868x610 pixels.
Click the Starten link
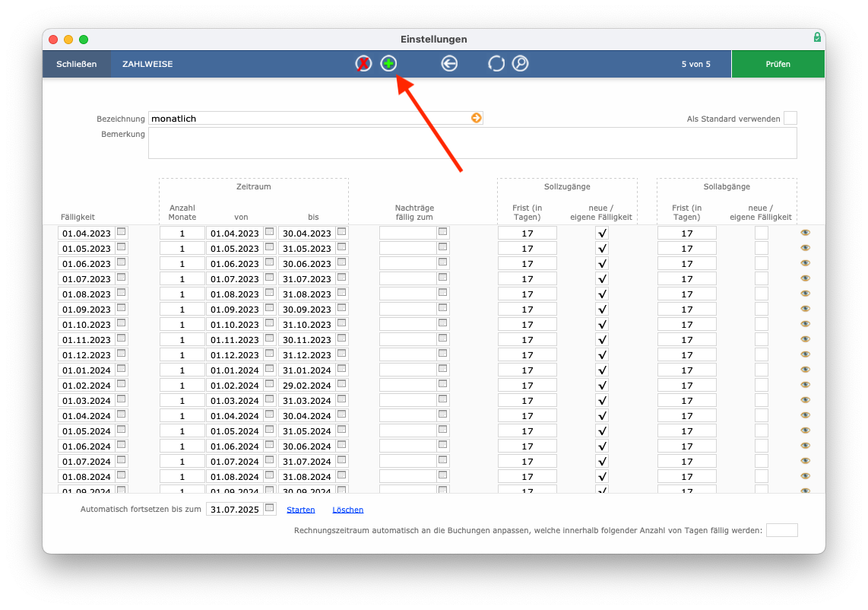[x=300, y=510]
